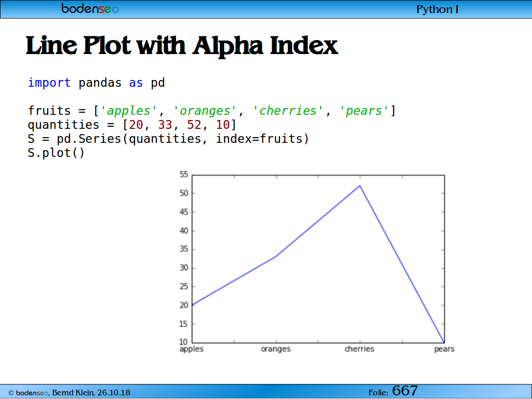Click the y-axis label 55

pos(183,175)
